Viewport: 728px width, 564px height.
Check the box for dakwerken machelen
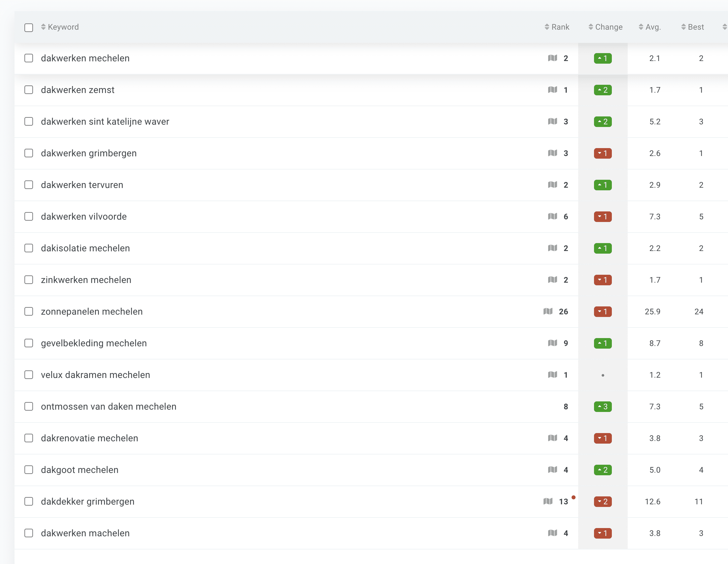[29, 533]
